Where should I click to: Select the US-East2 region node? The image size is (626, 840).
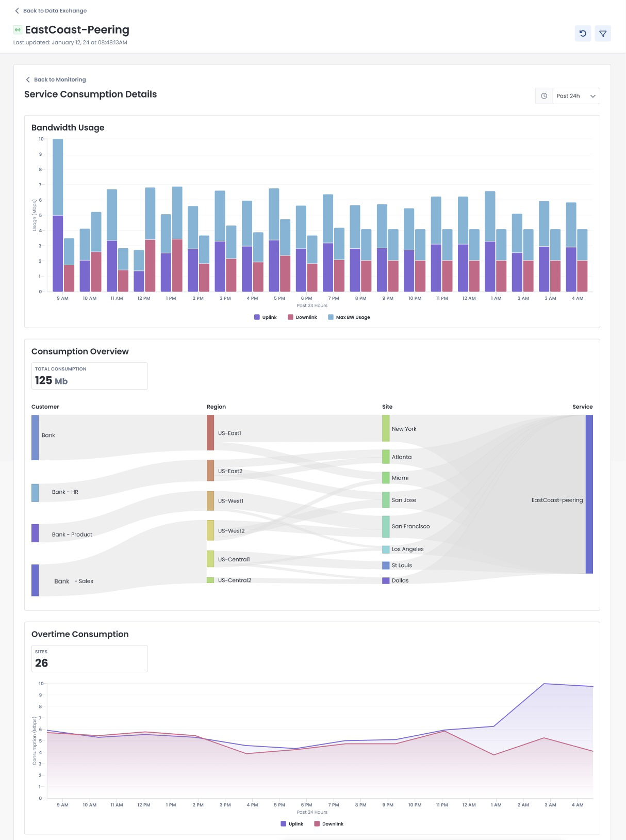210,471
